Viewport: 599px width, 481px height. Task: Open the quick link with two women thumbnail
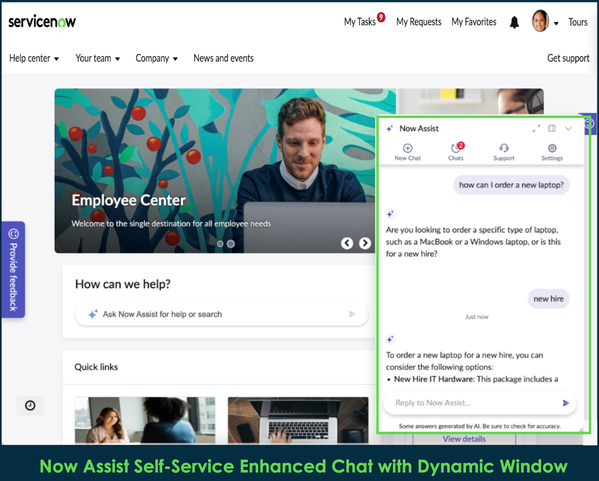145,420
